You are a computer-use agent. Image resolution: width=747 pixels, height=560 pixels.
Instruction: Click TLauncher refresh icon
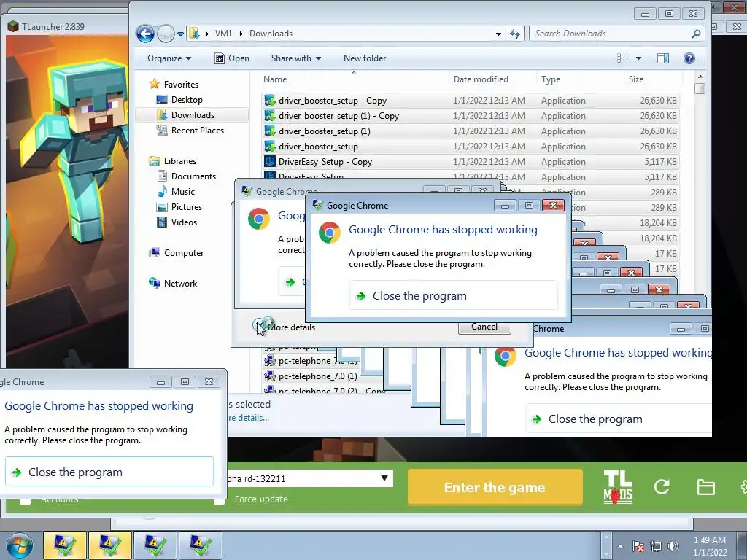pos(662,486)
